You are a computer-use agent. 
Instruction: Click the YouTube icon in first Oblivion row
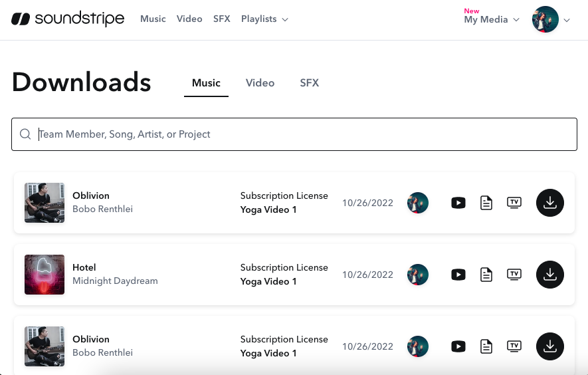pos(458,203)
